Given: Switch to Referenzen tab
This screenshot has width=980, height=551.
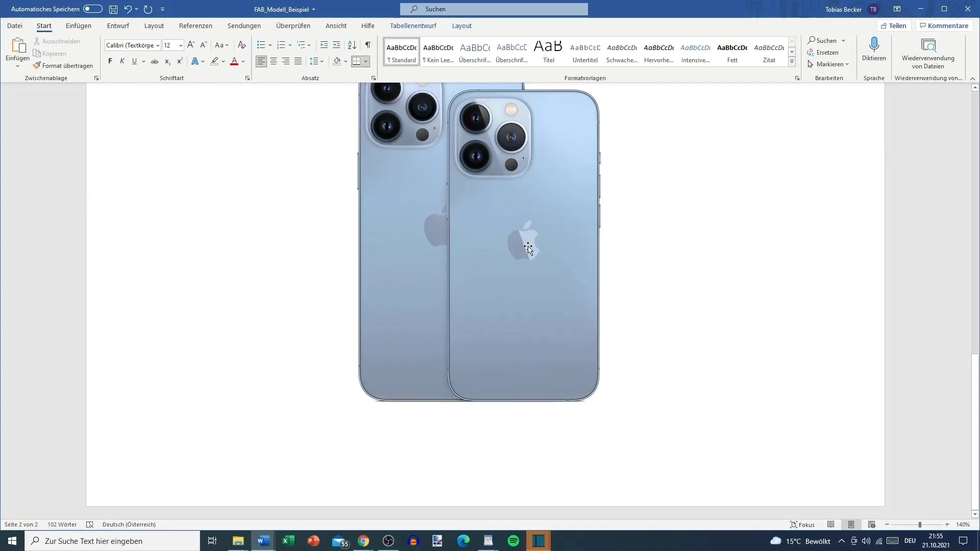Looking at the screenshot, I should [x=195, y=26].
